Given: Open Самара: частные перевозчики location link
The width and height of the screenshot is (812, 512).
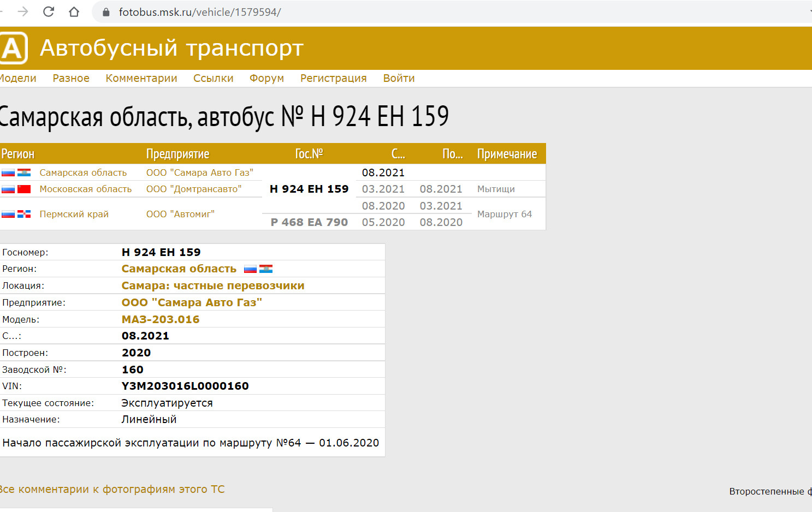Looking at the screenshot, I should [213, 285].
